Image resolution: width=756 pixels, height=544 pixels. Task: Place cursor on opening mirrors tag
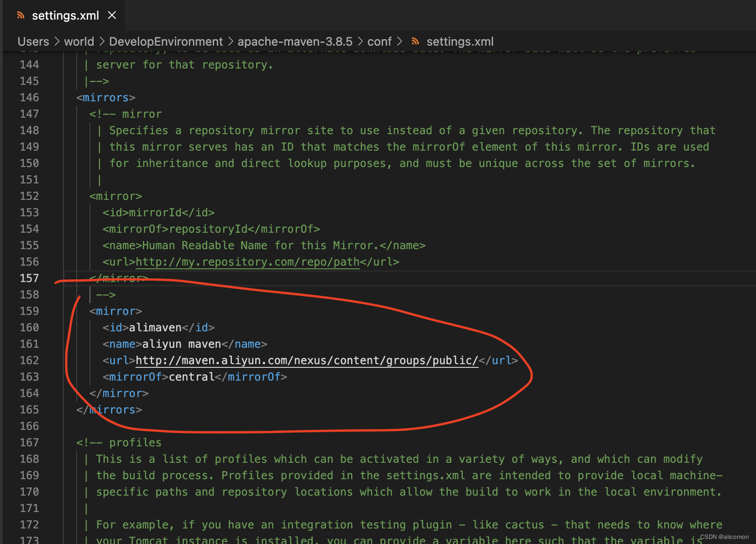click(x=106, y=98)
